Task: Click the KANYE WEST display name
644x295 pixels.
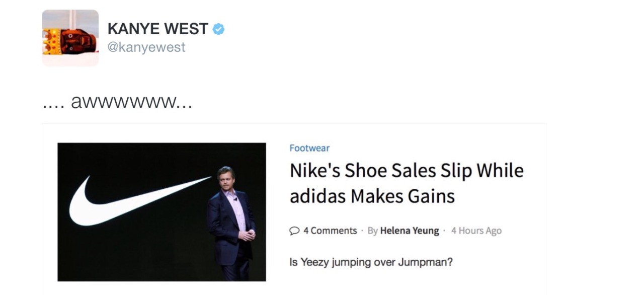Action: (x=158, y=29)
